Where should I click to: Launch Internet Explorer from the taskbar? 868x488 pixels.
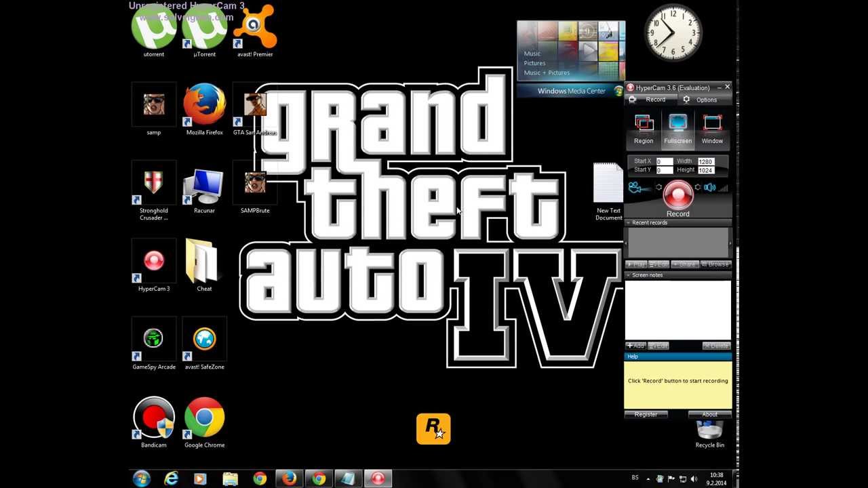tap(171, 479)
